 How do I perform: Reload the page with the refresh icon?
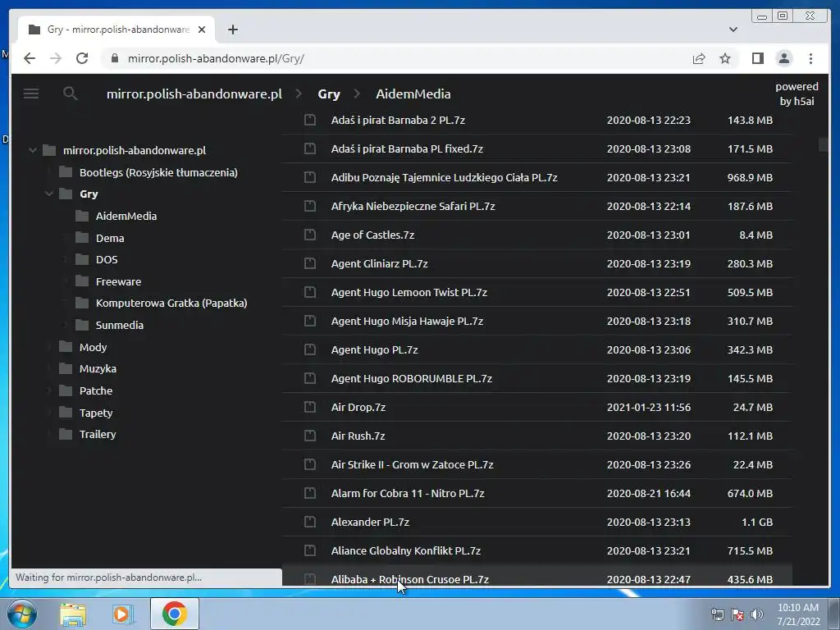82,58
